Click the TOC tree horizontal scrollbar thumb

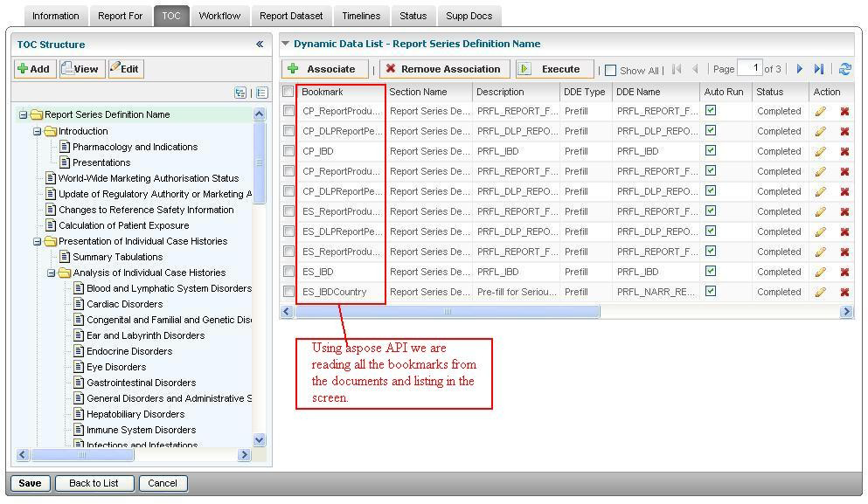tap(82, 455)
